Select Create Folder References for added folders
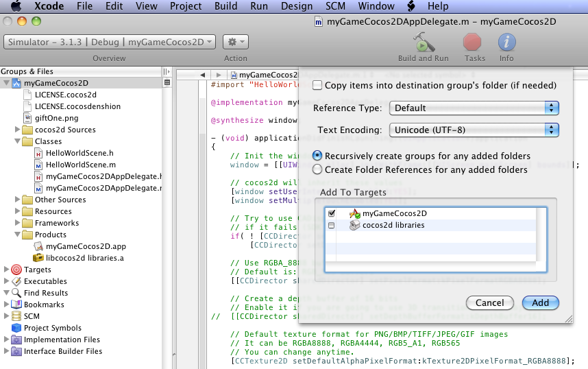Screen dimensions: 588x369 (317, 169)
